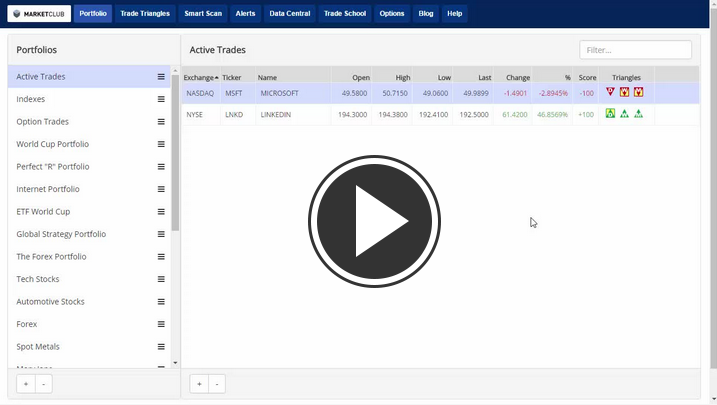
Task: Open the Data Central menu
Action: point(289,14)
